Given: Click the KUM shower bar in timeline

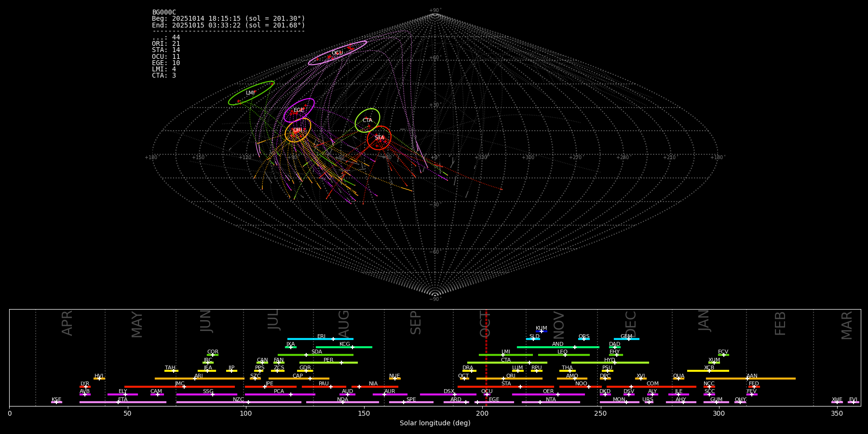Looking at the screenshot, I should [541, 331].
